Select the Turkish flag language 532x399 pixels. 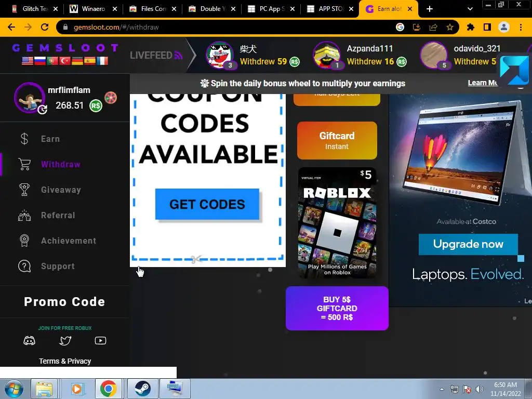click(65, 61)
